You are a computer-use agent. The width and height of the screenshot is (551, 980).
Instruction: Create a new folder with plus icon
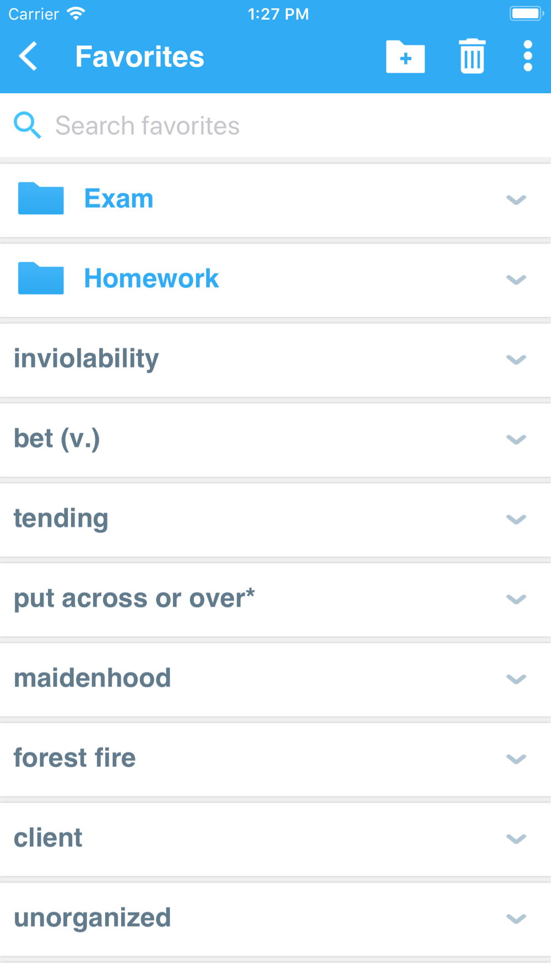tap(406, 57)
